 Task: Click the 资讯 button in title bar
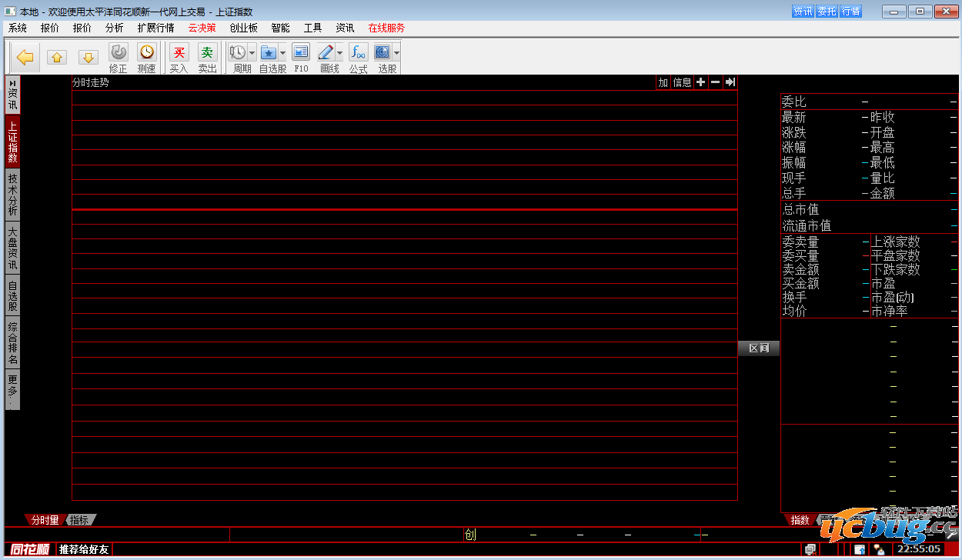(x=803, y=11)
